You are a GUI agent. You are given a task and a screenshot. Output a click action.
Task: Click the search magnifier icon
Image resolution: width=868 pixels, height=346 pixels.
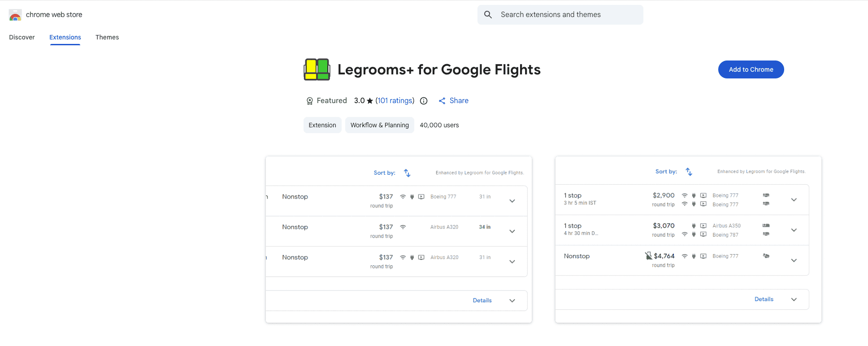point(488,14)
